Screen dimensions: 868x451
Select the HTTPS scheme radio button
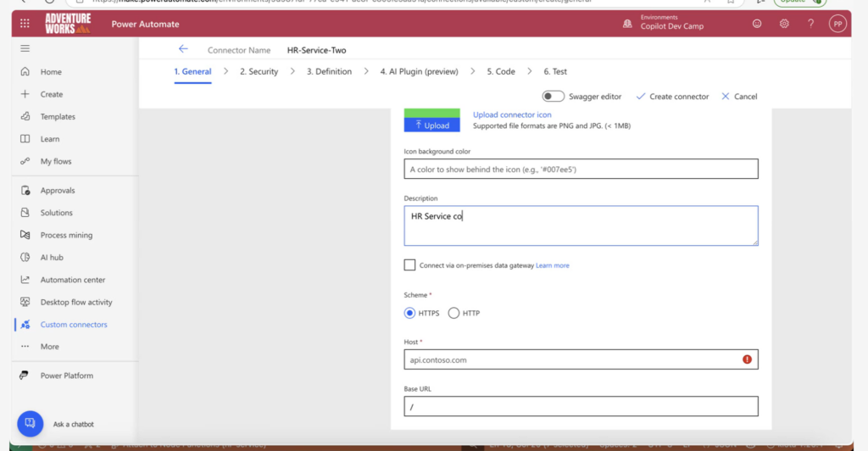coord(410,313)
